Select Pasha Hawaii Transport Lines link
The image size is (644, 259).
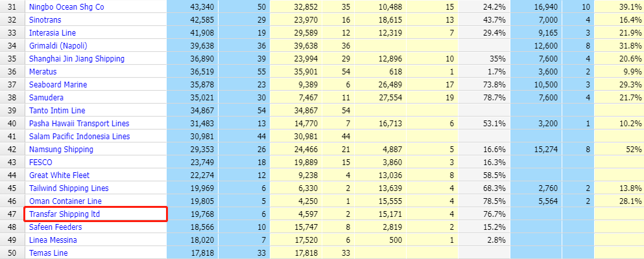coord(79,124)
